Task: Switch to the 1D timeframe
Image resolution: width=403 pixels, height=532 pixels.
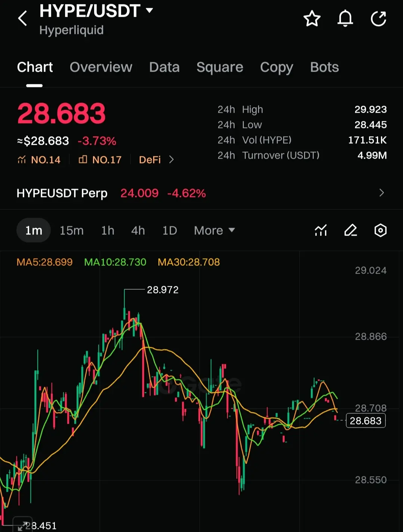Action: click(x=170, y=230)
